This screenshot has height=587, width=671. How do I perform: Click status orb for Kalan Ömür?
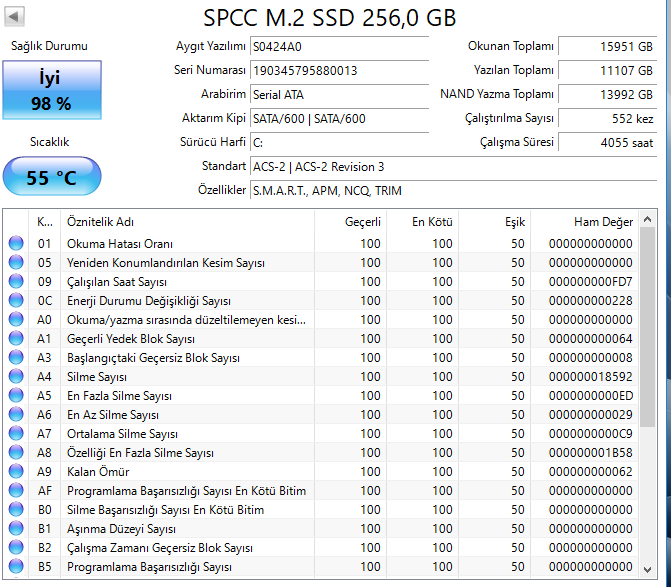(16, 471)
